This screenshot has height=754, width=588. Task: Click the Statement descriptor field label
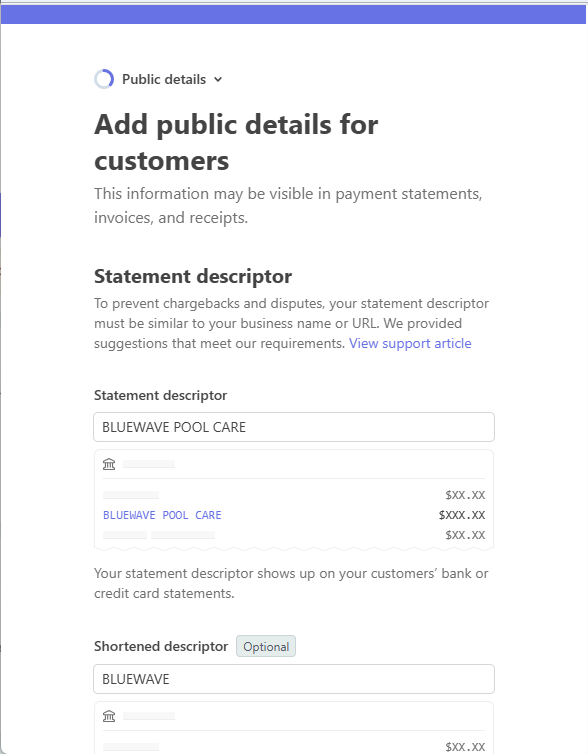tap(161, 395)
